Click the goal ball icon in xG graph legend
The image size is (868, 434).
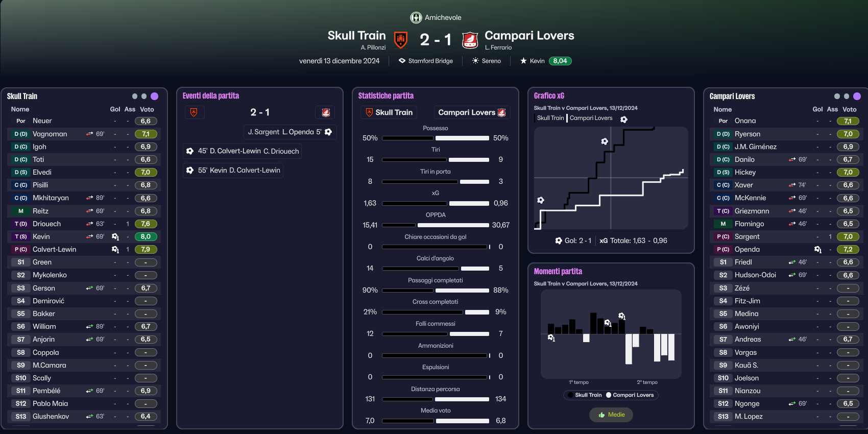pos(624,119)
